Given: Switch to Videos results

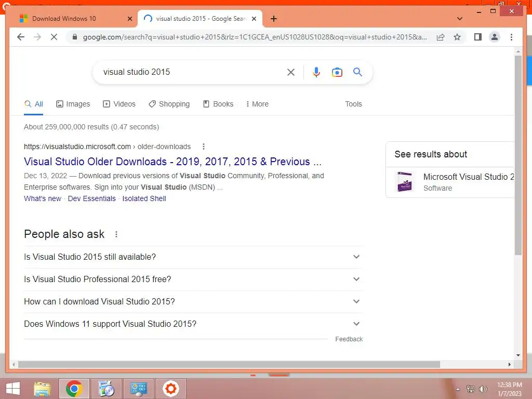Looking at the screenshot, I should coord(119,104).
